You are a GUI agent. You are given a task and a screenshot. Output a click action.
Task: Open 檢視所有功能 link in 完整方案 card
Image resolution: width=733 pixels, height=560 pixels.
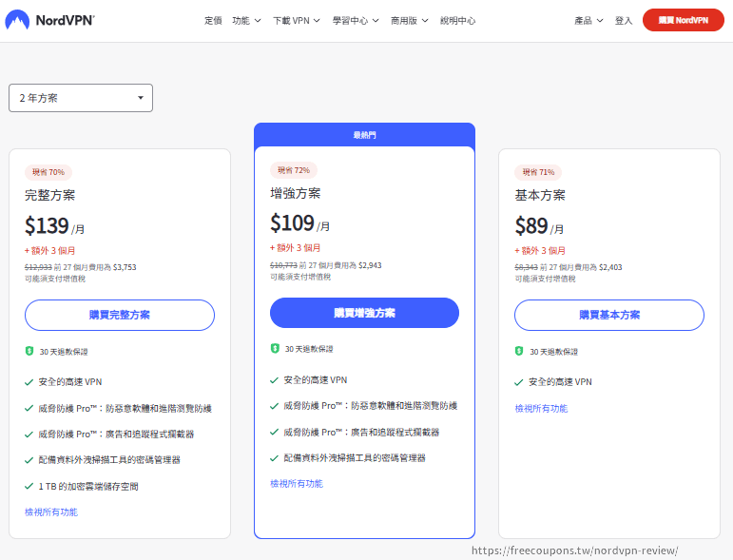tap(51, 512)
